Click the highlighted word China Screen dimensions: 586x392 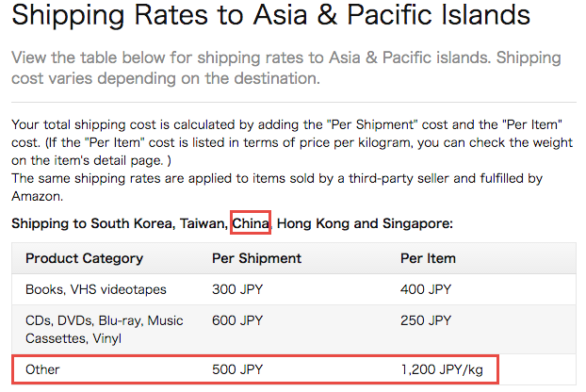pos(251,223)
